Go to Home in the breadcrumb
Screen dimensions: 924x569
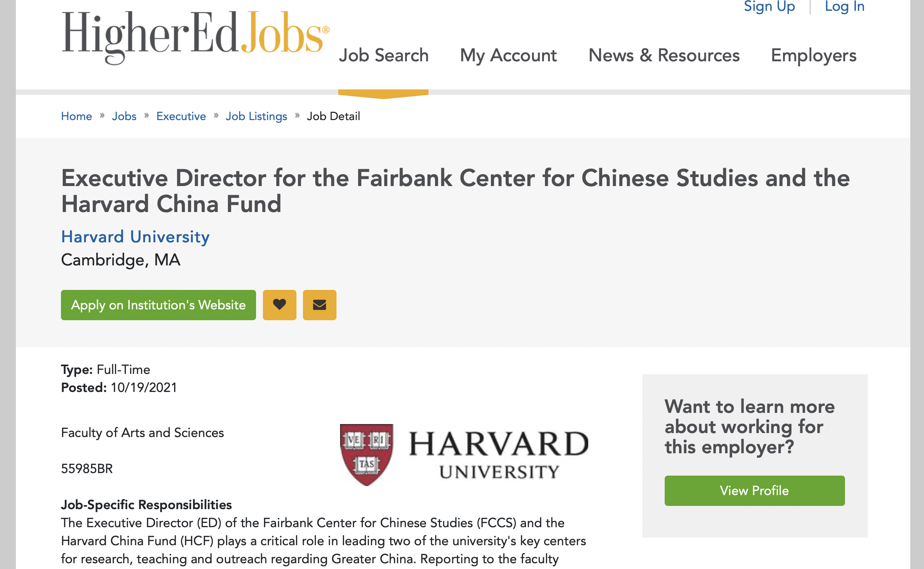coord(76,116)
